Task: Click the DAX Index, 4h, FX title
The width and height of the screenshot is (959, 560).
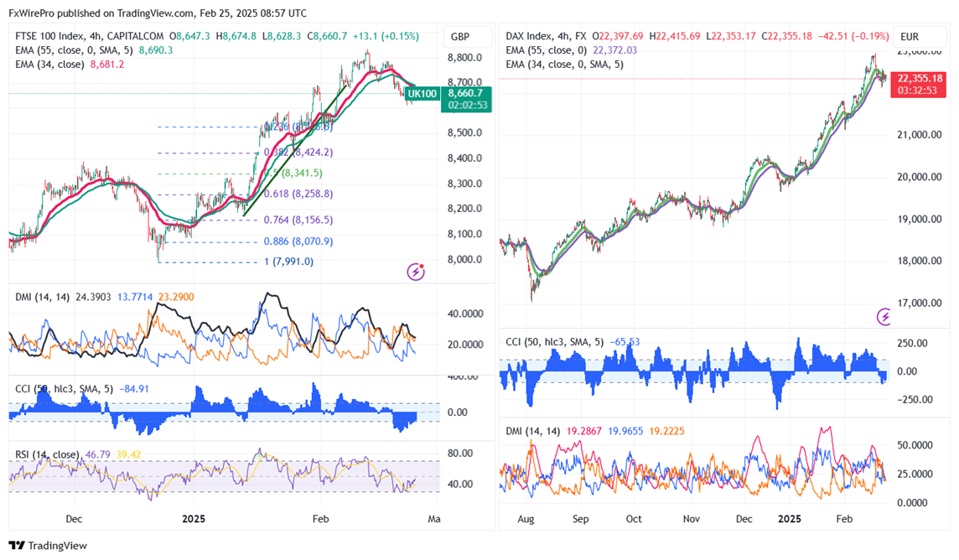Action: [x=547, y=37]
